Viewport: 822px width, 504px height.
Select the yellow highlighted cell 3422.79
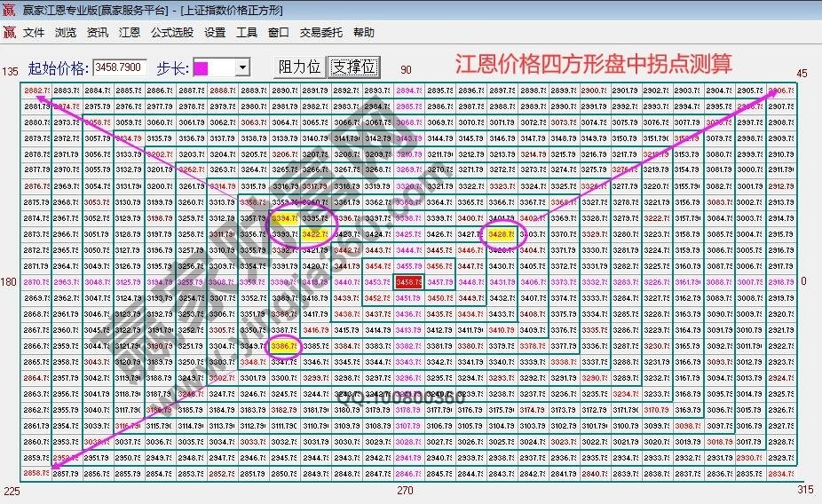click(x=315, y=234)
